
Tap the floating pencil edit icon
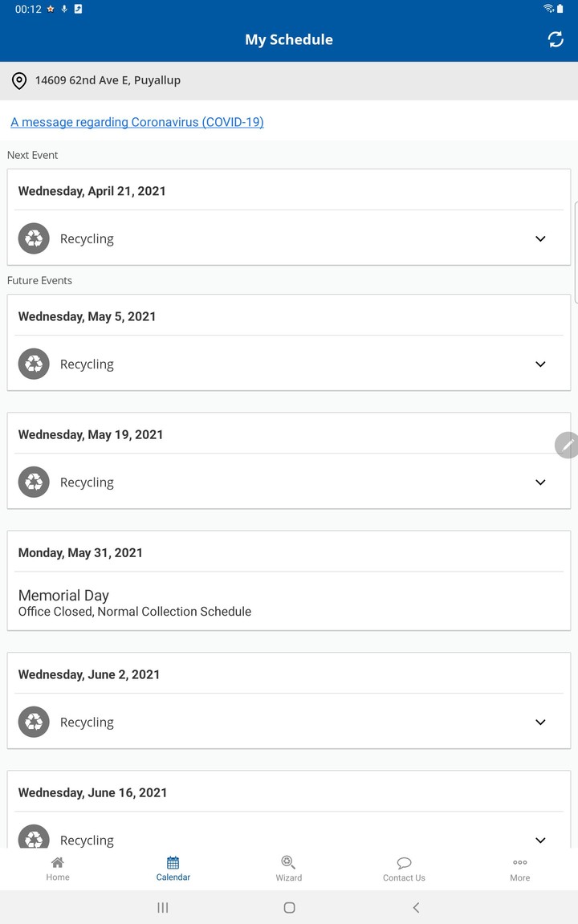click(567, 445)
